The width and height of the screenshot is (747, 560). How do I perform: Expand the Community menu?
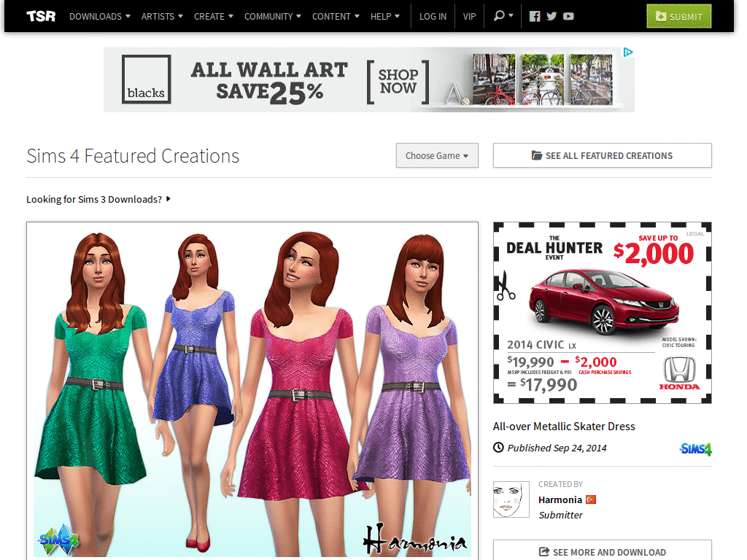(273, 16)
